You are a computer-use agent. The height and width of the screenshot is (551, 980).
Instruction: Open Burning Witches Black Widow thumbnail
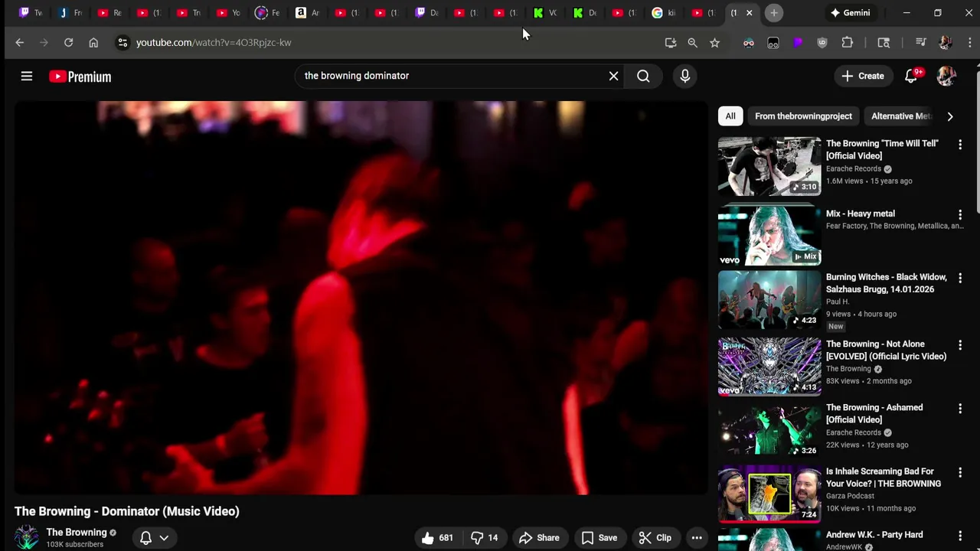tap(769, 299)
